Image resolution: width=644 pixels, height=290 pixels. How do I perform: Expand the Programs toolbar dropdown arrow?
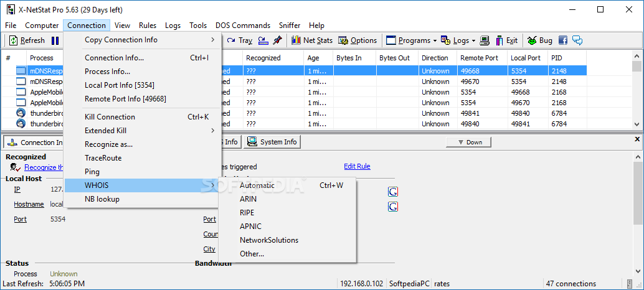[435, 40]
